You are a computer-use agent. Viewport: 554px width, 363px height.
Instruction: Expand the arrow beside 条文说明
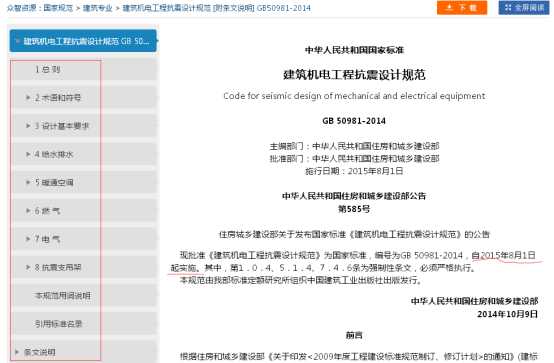(x=17, y=352)
